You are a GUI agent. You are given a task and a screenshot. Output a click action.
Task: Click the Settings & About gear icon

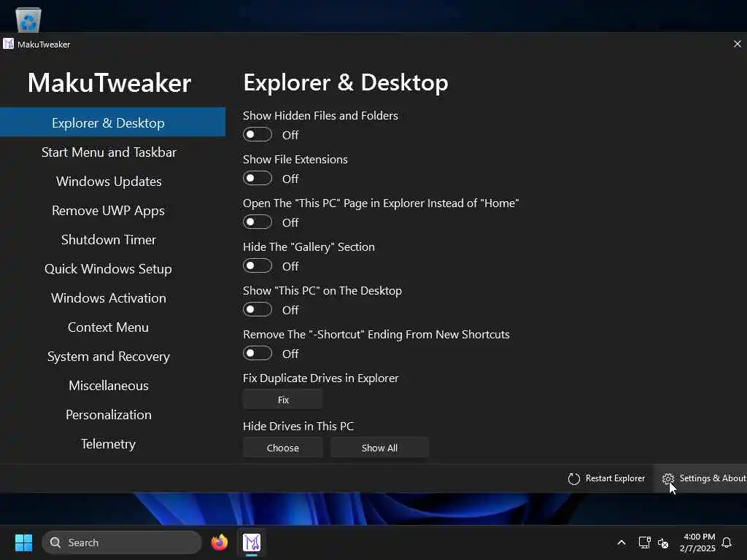tap(668, 478)
